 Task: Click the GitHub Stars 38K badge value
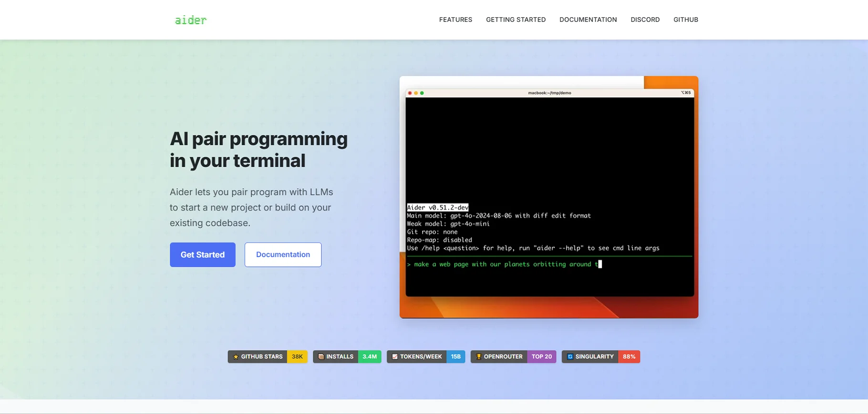coord(297,356)
